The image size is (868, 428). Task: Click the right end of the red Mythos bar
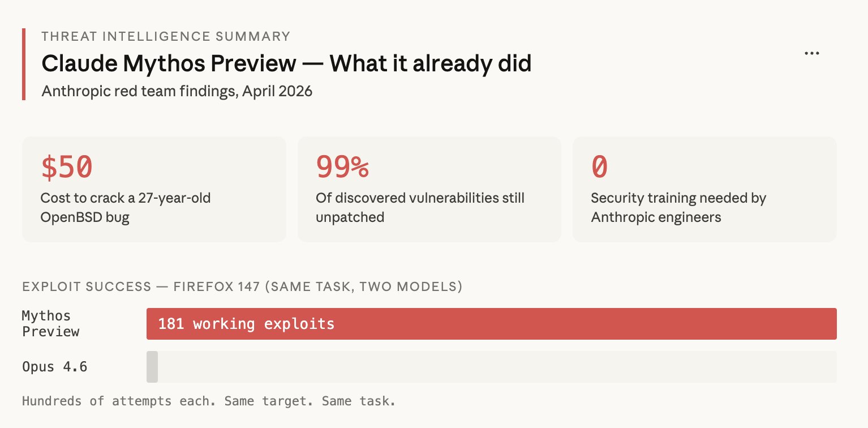coord(831,324)
